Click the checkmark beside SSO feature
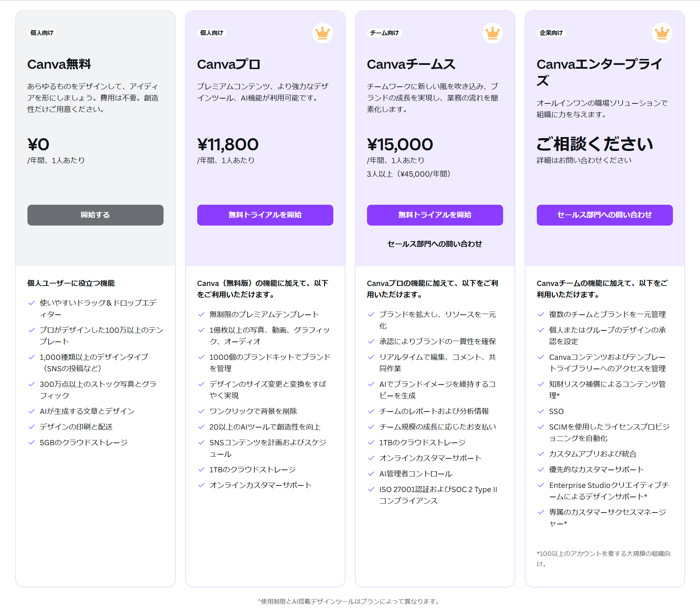This screenshot has height=609, width=700. tap(540, 411)
